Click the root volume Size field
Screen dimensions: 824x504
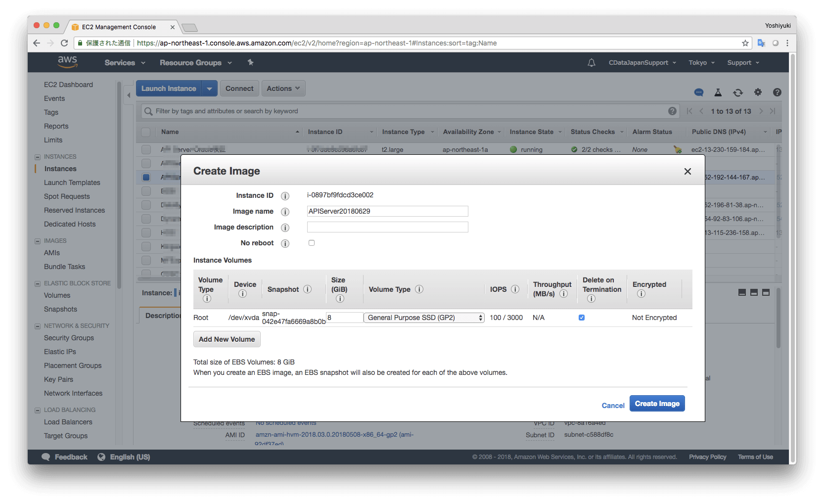pyautogui.click(x=345, y=318)
